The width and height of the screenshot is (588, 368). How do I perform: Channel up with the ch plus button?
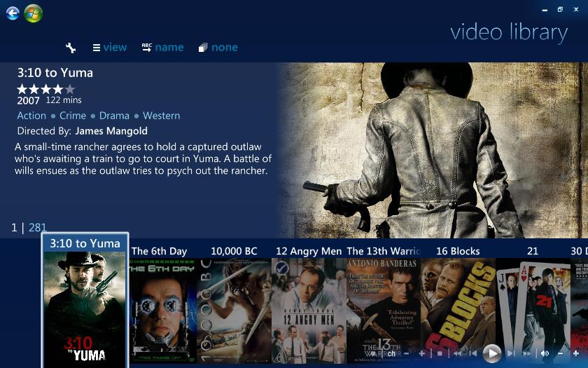[x=422, y=353]
